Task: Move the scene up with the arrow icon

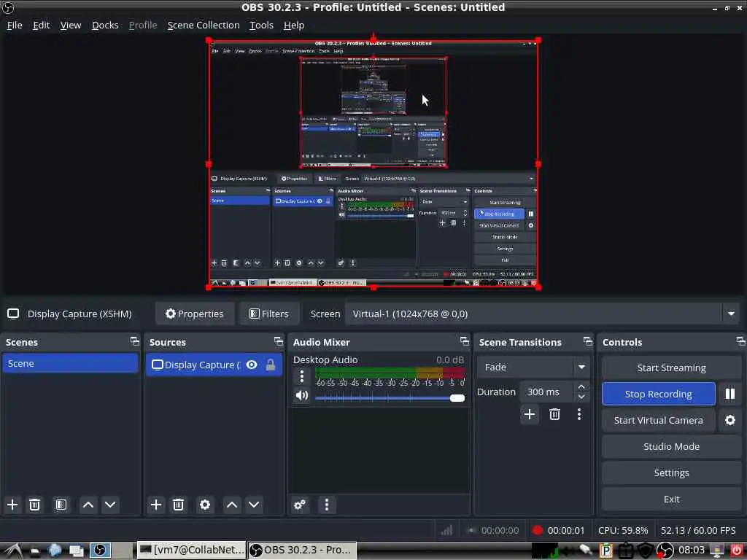Action: point(88,505)
